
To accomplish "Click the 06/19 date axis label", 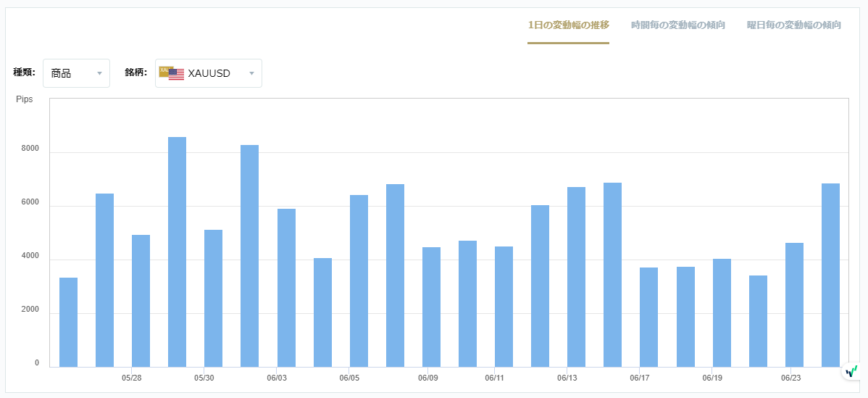I will tap(712, 378).
